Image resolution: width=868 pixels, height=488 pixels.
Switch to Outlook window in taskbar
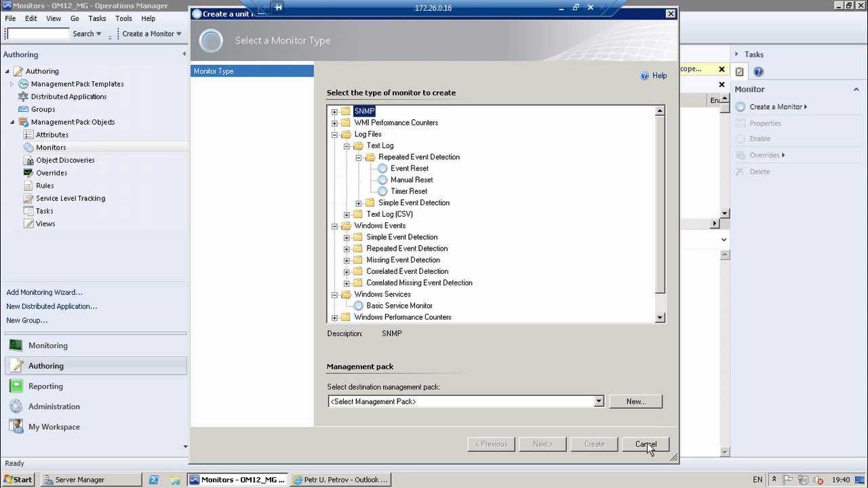point(340,480)
